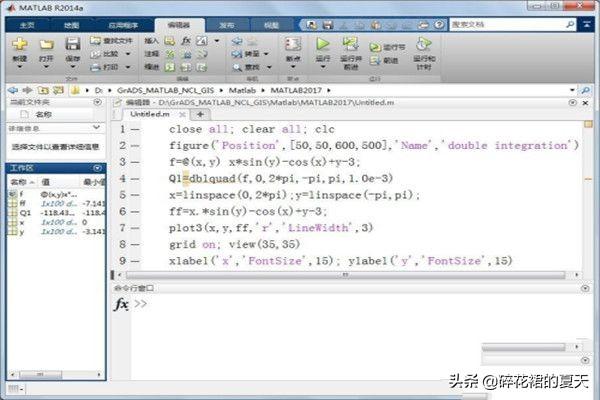Click the Advance button
This screenshot has height=400, width=600.
384,60
